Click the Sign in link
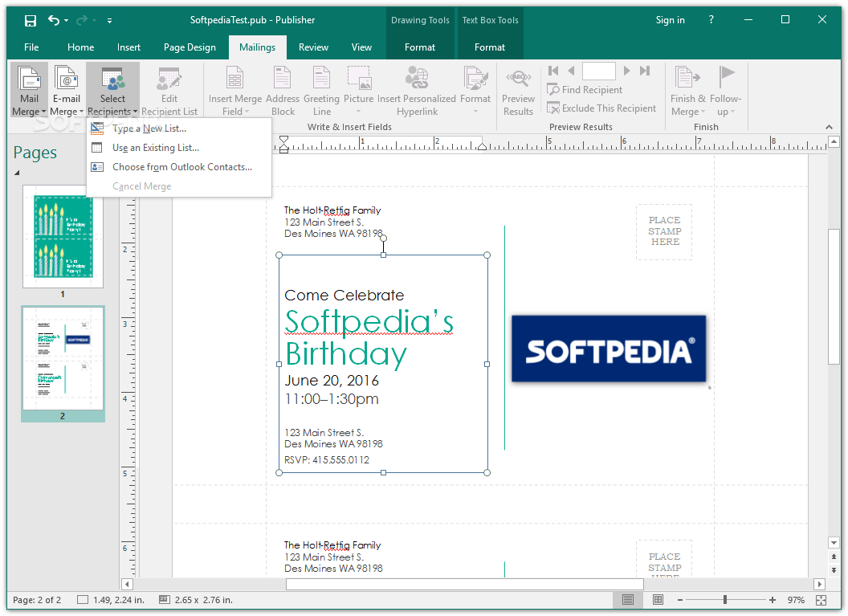 [x=670, y=20]
